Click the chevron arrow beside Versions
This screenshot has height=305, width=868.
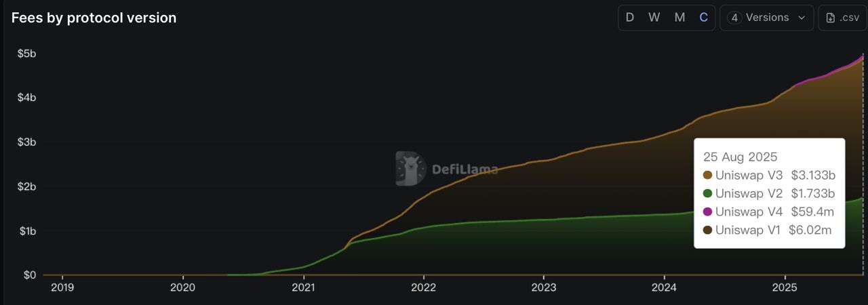tap(802, 18)
